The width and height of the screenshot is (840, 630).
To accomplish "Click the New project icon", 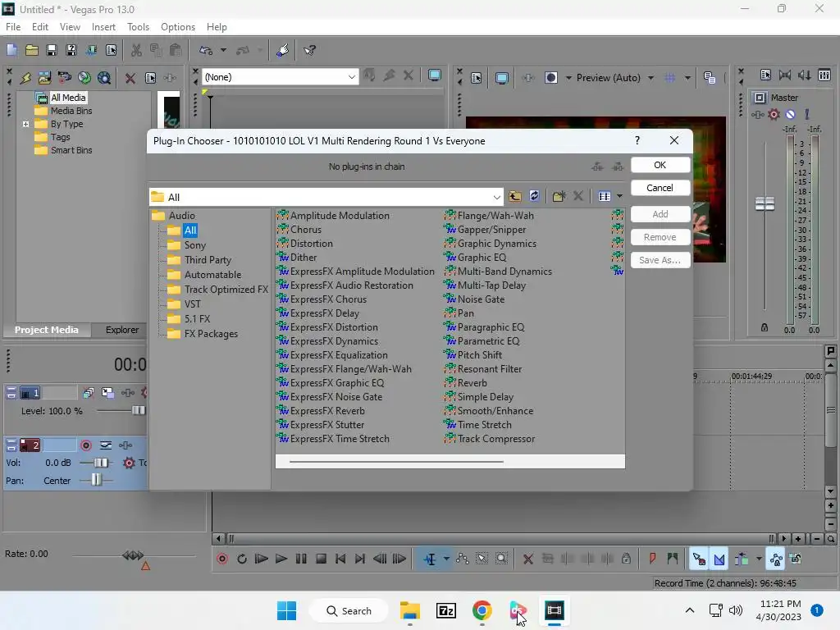I will click(x=11, y=50).
